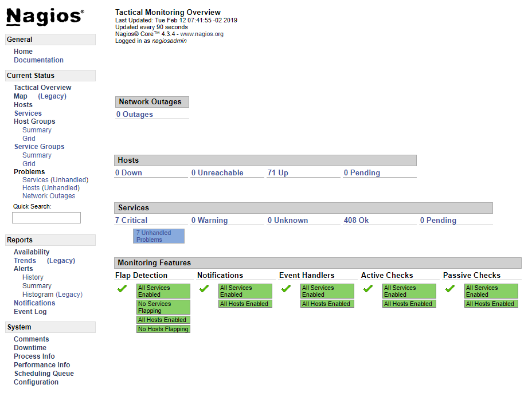The height and width of the screenshot is (412, 532).
Task: Go to Services (Unhandled) problems
Action: 55,180
